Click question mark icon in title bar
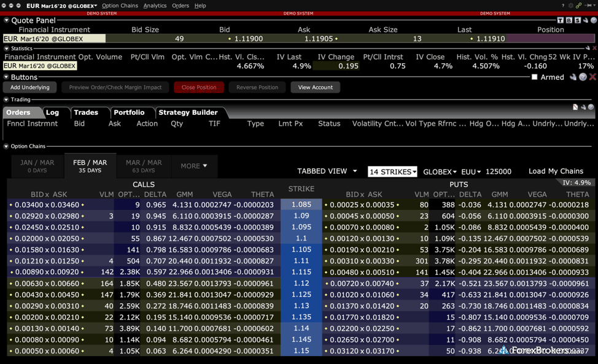The image size is (598, 364). coord(563,6)
